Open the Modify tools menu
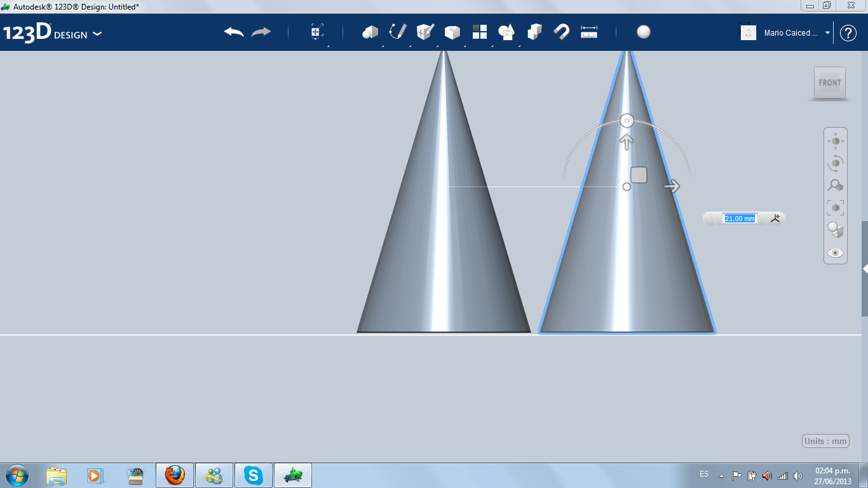This screenshot has height=488, width=868. (452, 32)
